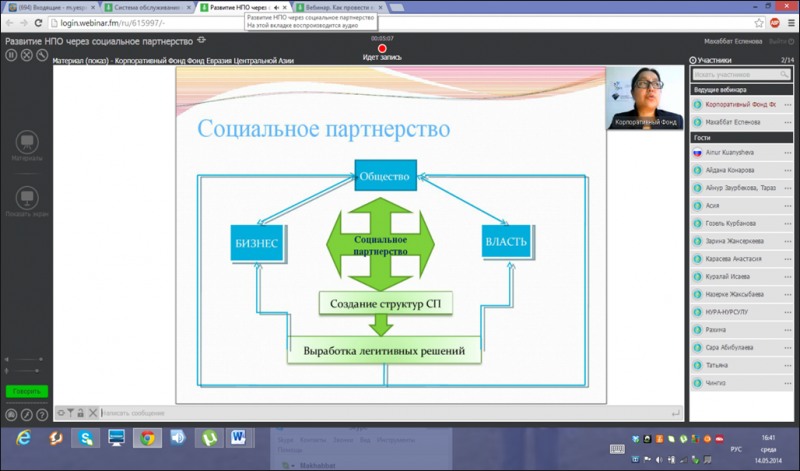Bookmark page with the star icon
The height and width of the screenshot is (471, 800).
point(759,23)
